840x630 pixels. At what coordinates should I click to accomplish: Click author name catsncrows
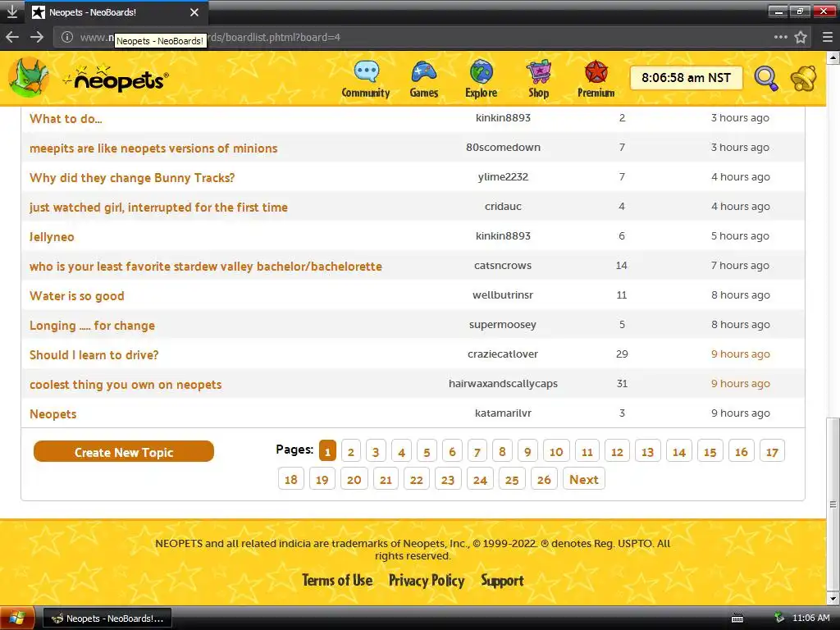click(503, 265)
